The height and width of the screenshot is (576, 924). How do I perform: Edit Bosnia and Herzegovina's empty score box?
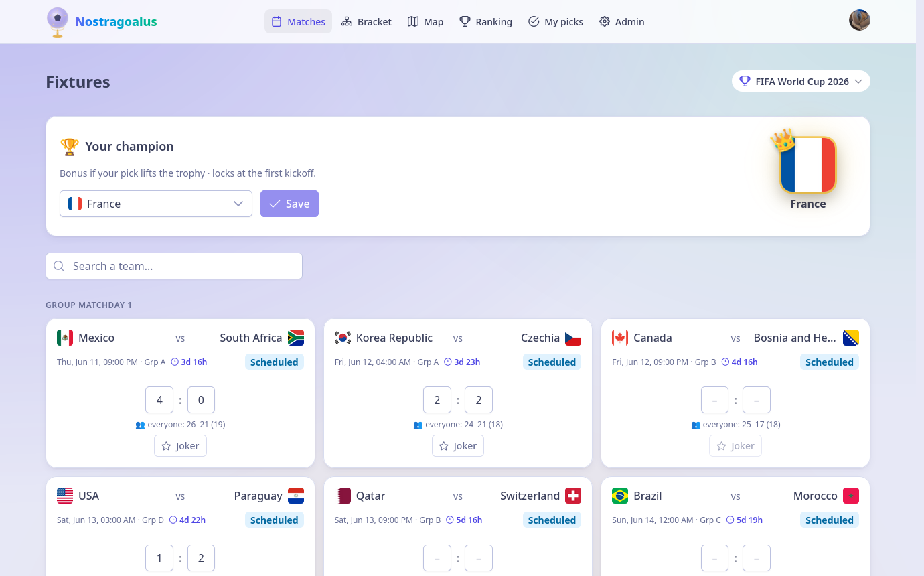[757, 400]
